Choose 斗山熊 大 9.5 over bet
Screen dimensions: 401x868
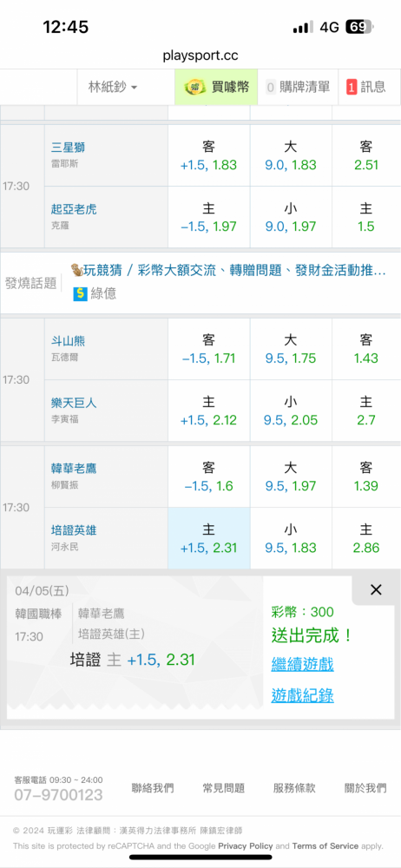pyautogui.click(x=291, y=349)
